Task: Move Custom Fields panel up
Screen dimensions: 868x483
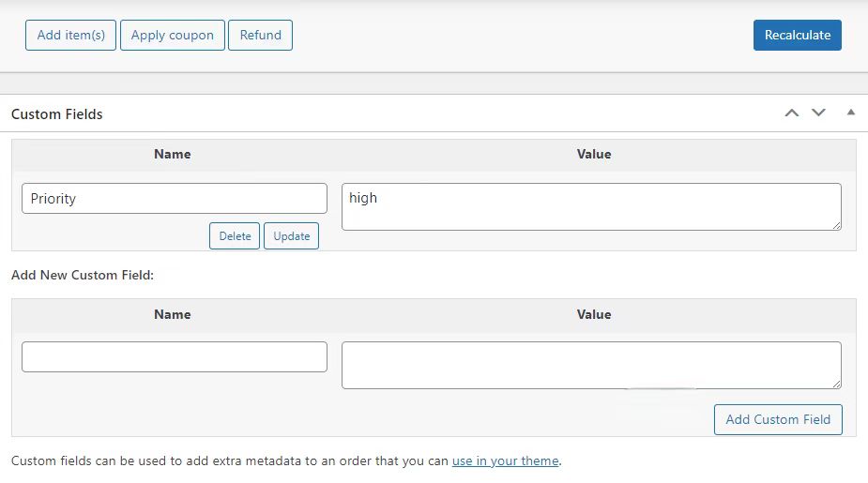Action: point(792,113)
